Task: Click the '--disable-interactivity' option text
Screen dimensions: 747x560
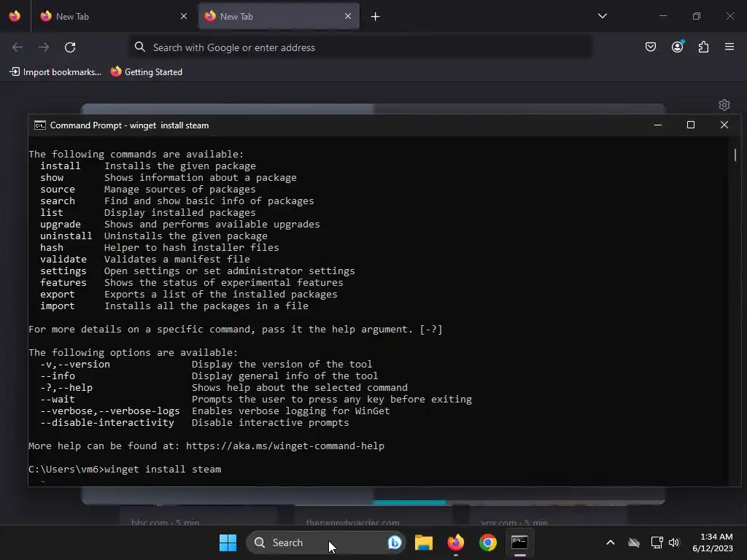Action: pos(107,422)
